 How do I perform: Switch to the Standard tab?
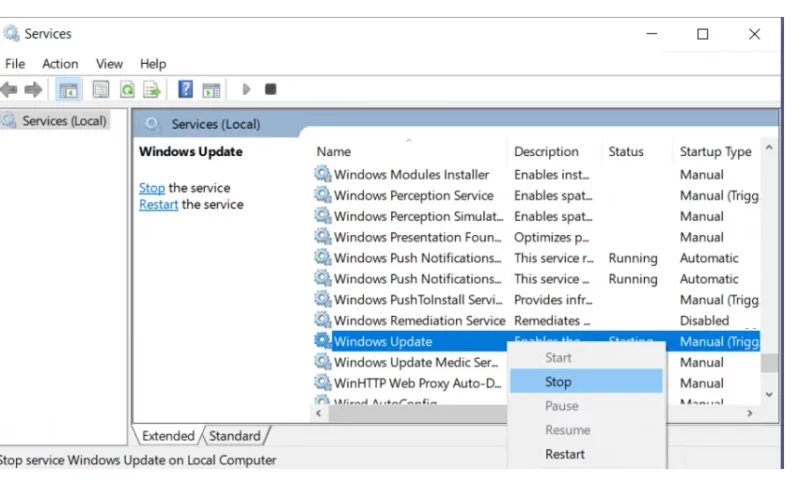(235, 436)
